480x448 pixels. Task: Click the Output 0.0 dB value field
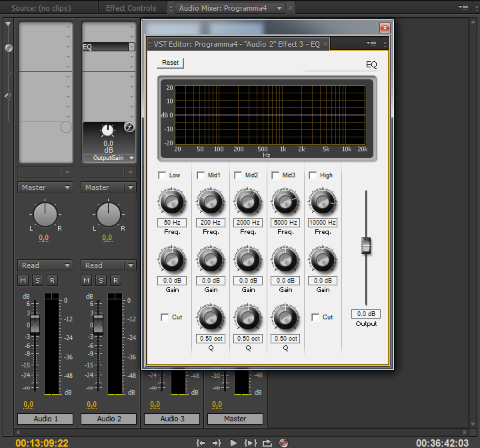click(x=366, y=314)
